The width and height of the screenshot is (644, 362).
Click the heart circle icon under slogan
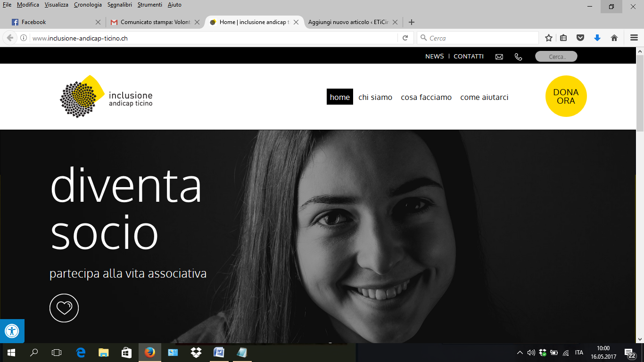[64, 308]
